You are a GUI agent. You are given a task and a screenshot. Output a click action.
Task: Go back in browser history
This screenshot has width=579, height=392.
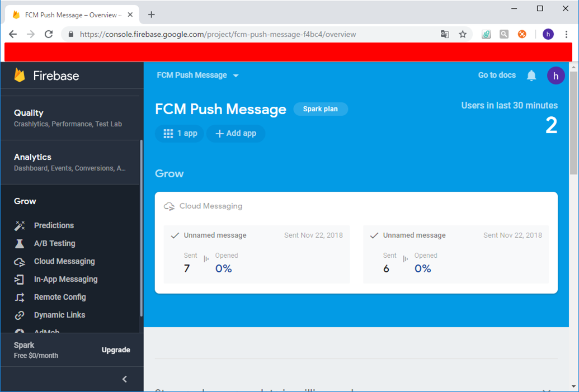click(13, 34)
